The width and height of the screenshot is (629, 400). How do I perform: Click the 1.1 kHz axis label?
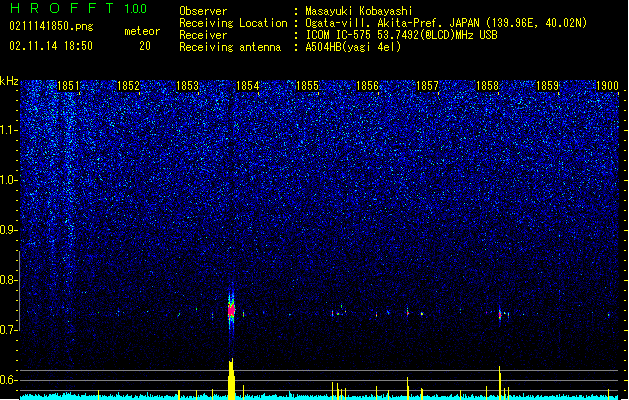point(8,130)
